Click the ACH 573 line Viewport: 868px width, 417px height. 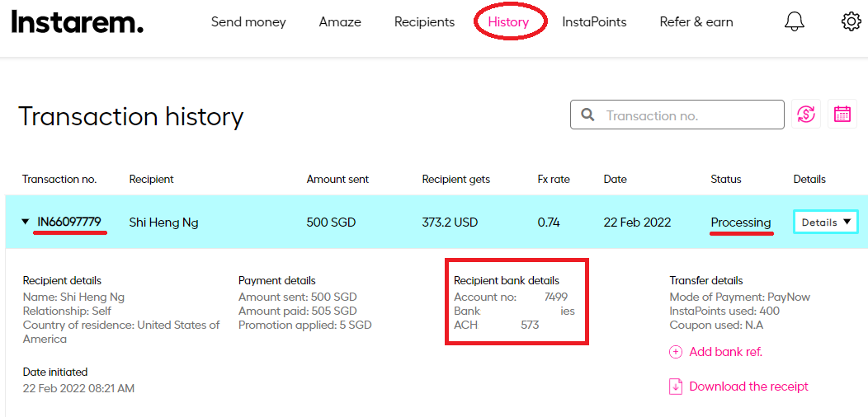[x=497, y=326]
